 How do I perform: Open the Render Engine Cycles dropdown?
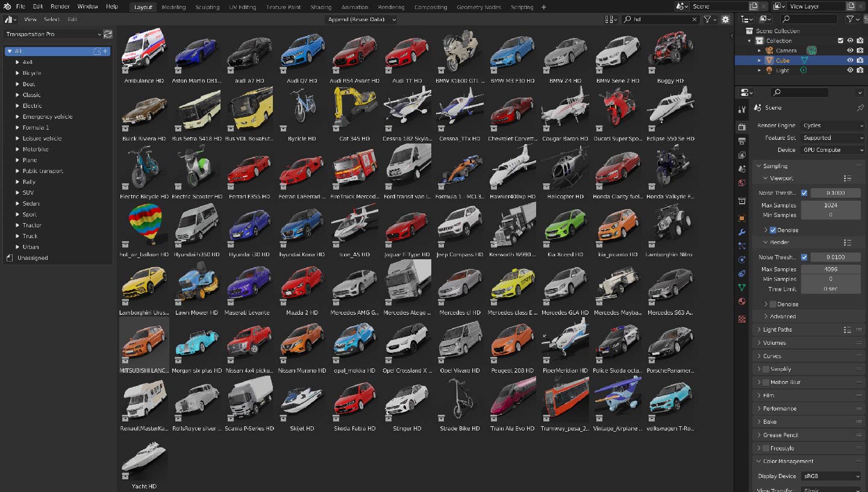pos(832,125)
